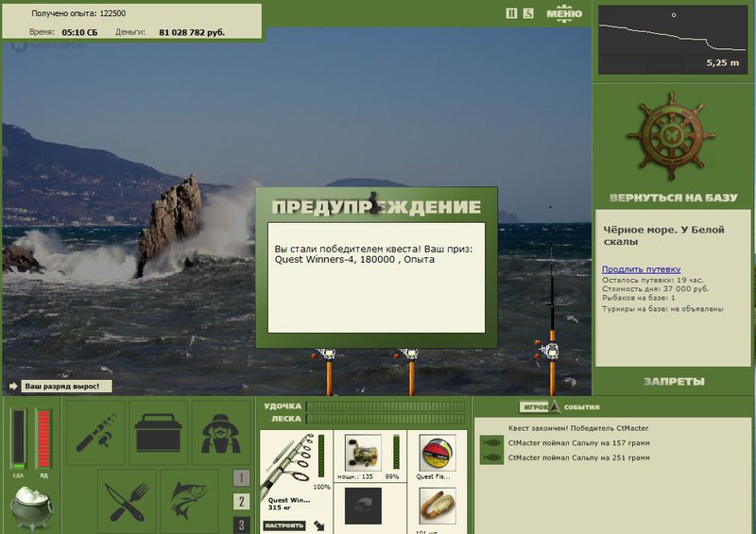Click the reel's green durability indicator 99%
756x534 pixels.
click(x=396, y=452)
